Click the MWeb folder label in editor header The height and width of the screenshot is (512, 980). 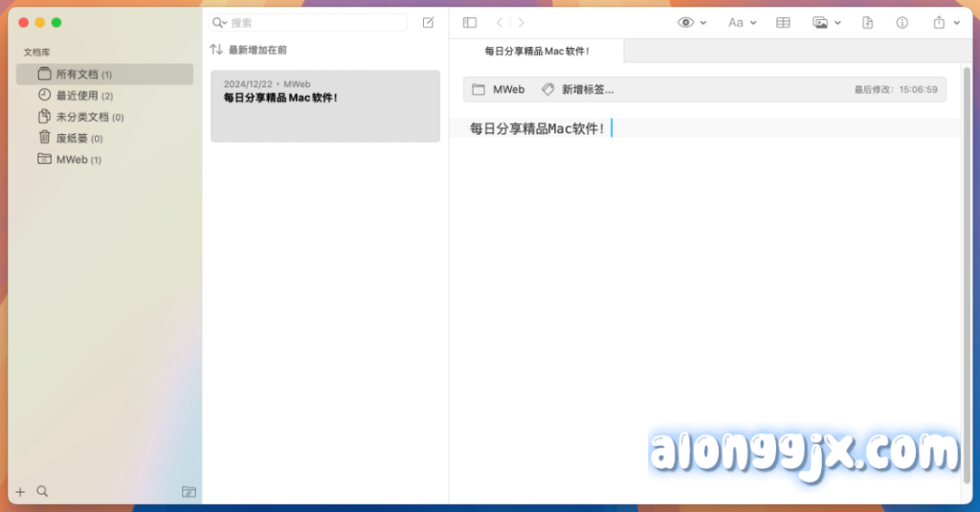coord(508,89)
